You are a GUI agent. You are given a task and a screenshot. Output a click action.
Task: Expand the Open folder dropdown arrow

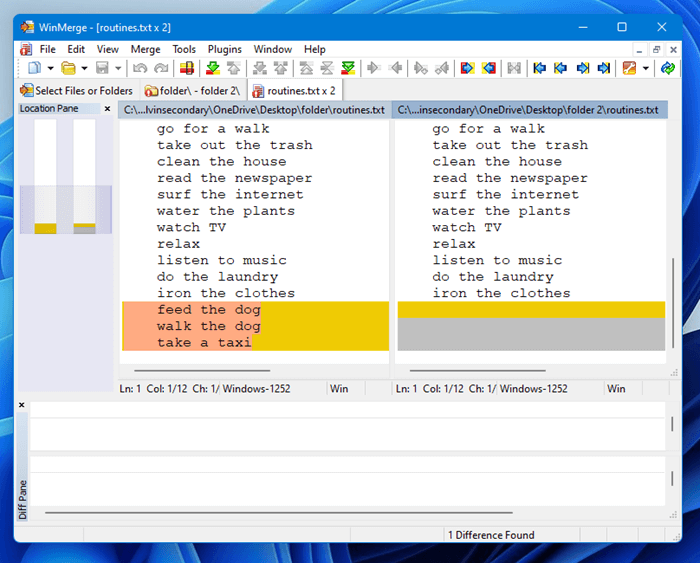pyautogui.click(x=84, y=68)
